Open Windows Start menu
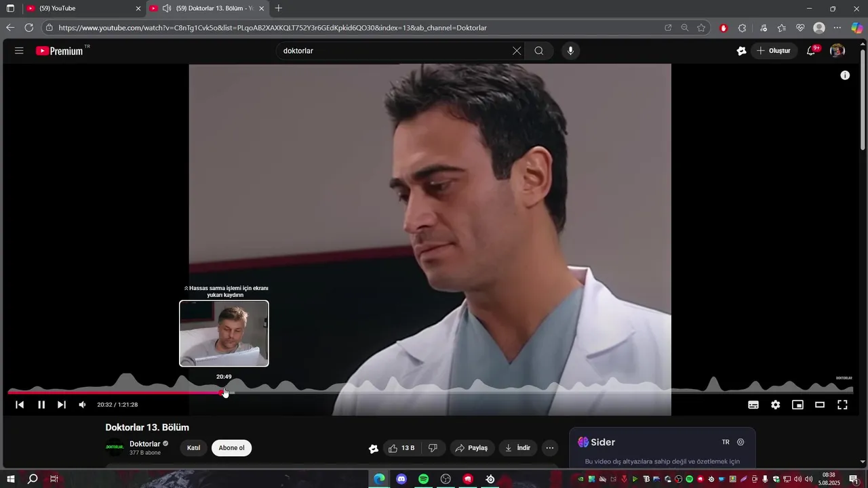Image resolution: width=868 pixels, height=488 pixels. click(11, 479)
